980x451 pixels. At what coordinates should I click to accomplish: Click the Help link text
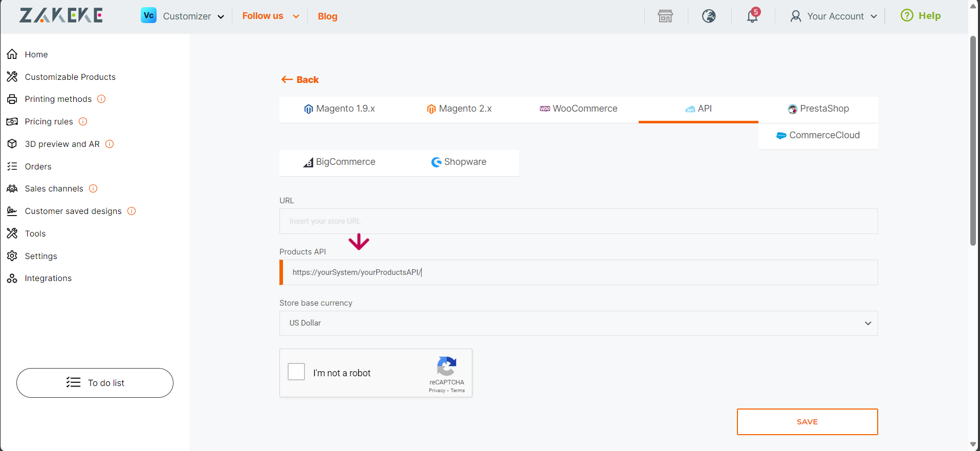coord(929,16)
